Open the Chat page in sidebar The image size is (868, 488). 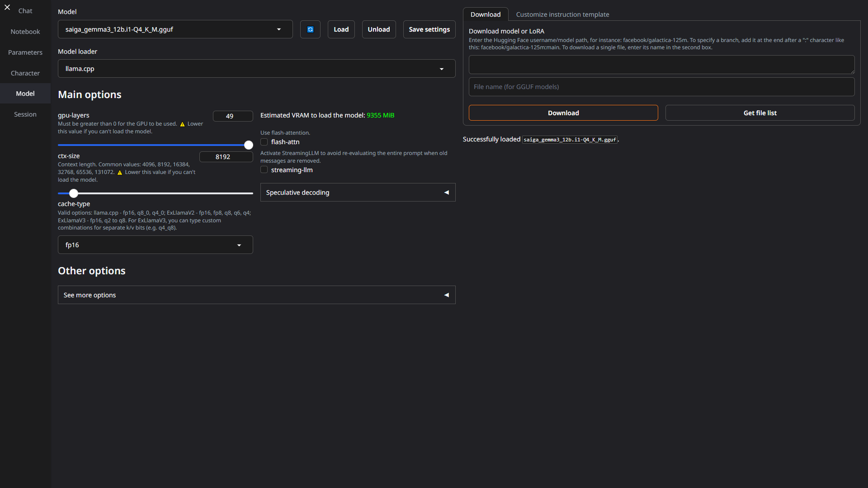coord(25,11)
